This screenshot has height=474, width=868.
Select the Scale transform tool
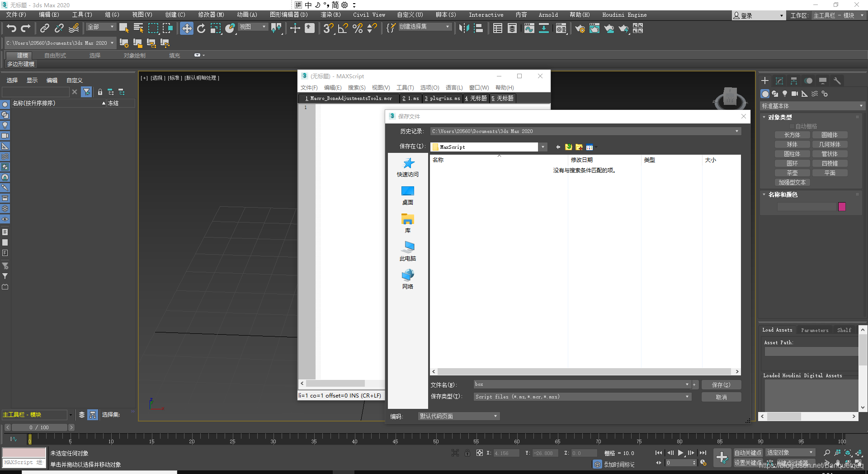[x=216, y=28]
